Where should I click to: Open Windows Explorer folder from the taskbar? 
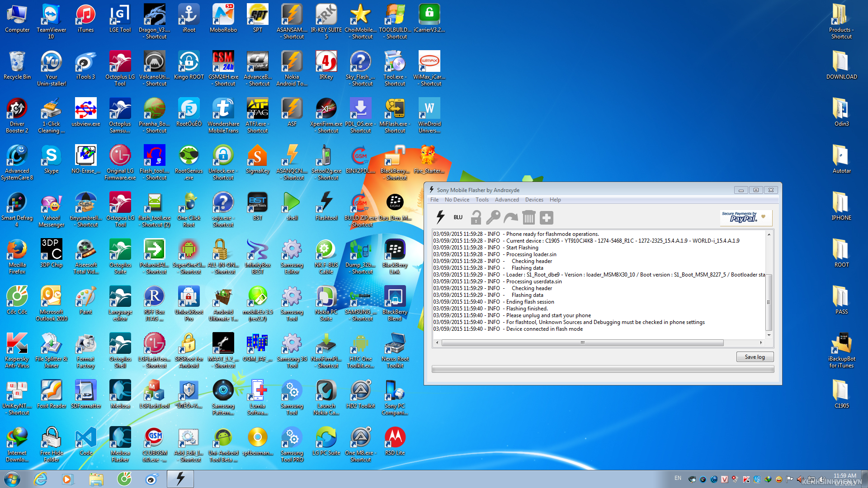(x=96, y=479)
